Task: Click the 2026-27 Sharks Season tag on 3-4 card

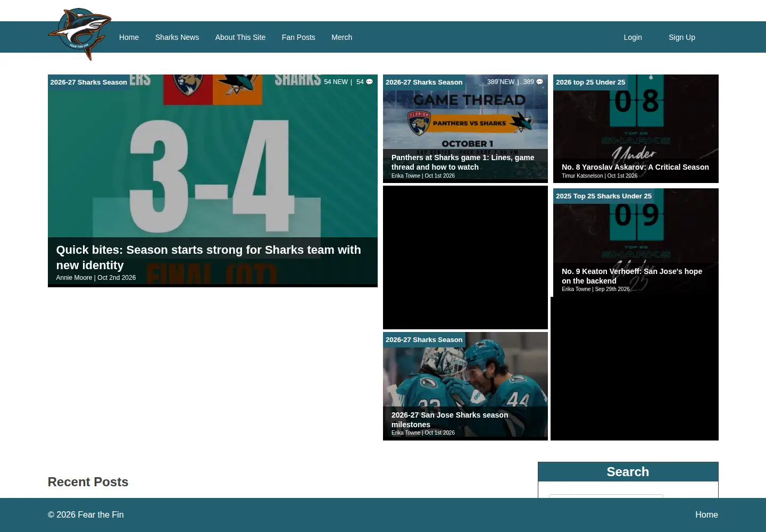Action: coord(89,82)
